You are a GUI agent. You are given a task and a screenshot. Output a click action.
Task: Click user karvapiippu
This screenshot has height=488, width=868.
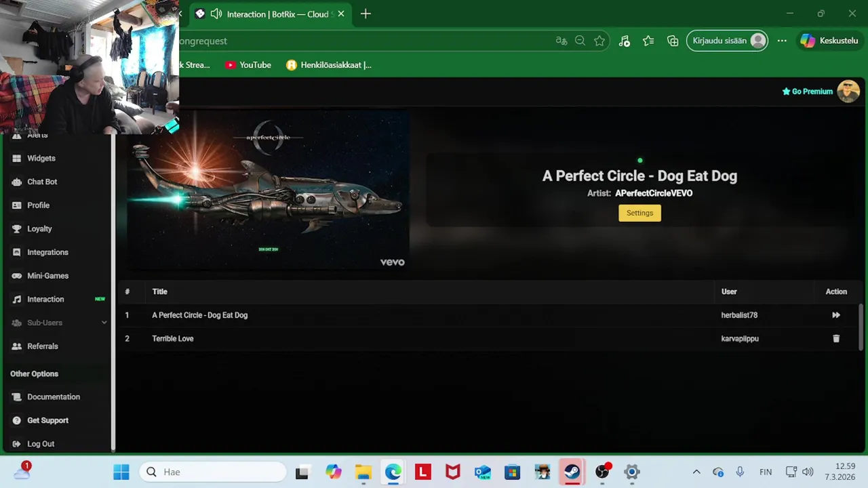point(740,338)
